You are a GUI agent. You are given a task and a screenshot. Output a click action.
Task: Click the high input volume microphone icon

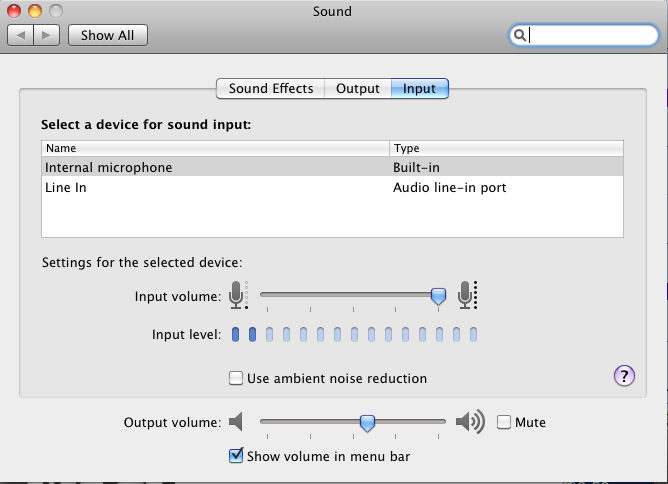click(x=467, y=295)
